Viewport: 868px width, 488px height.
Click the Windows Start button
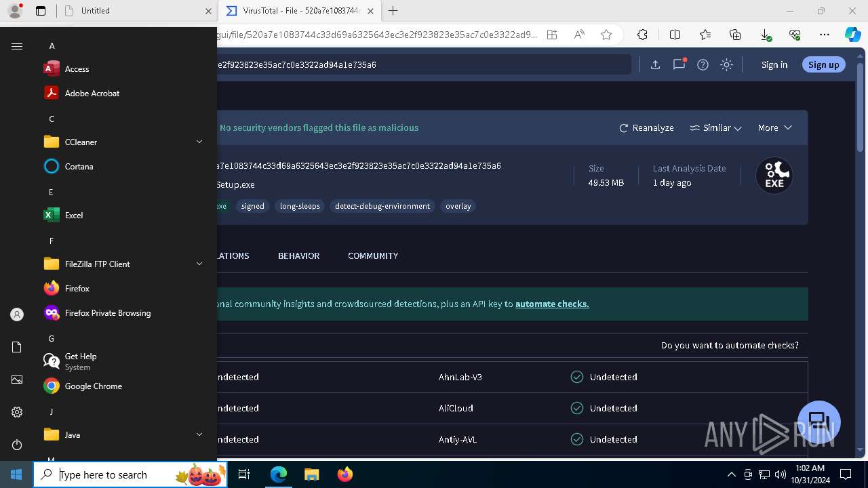[x=16, y=474]
